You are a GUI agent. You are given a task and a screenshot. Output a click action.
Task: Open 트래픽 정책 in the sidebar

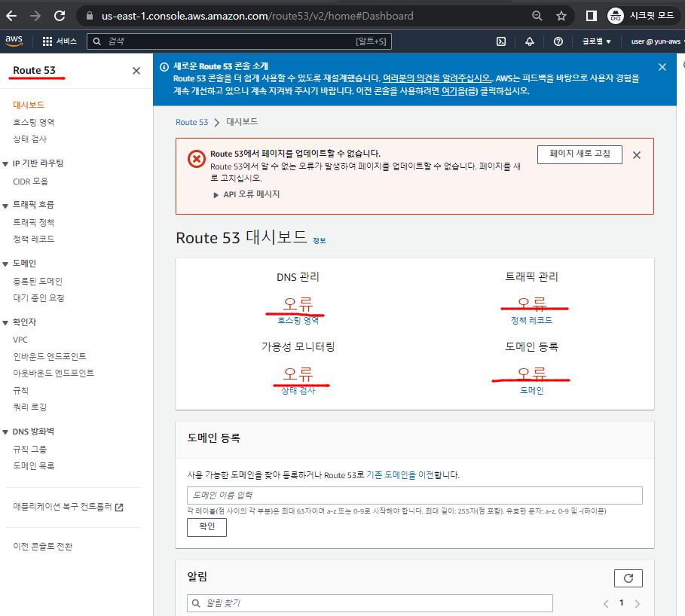[34, 222]
